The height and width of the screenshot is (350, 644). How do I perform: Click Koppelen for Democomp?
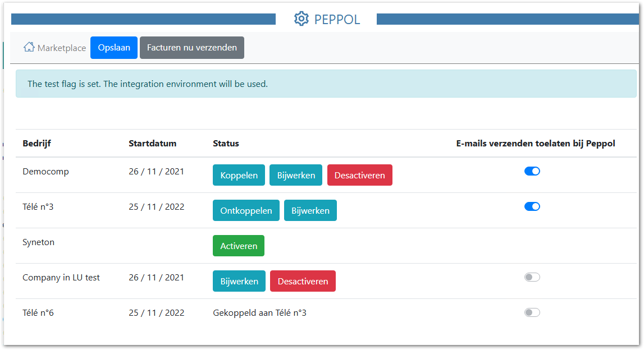[239, 175]
